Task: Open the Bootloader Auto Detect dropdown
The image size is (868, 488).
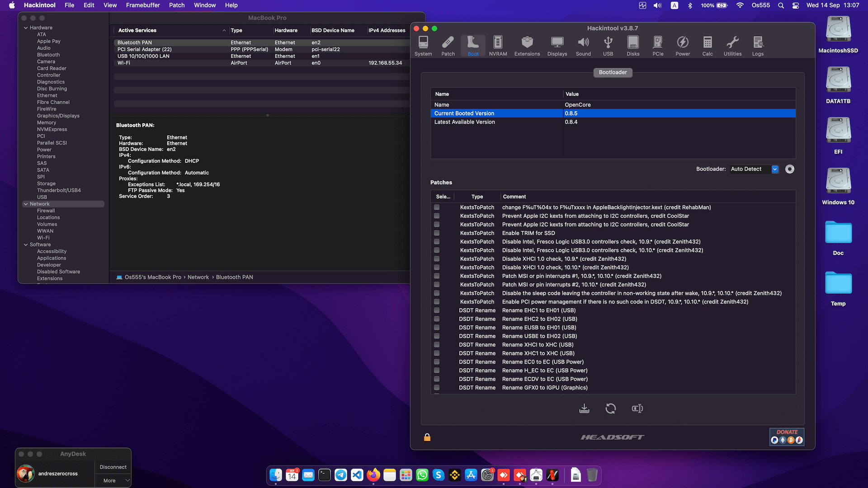Action: pos(755,169)
